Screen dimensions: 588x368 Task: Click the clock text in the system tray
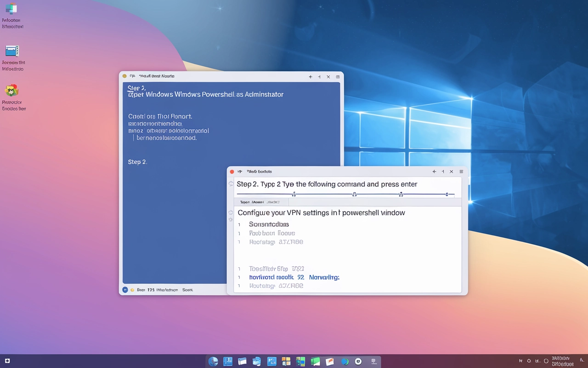pyautogui.click(x=562, y=361)
